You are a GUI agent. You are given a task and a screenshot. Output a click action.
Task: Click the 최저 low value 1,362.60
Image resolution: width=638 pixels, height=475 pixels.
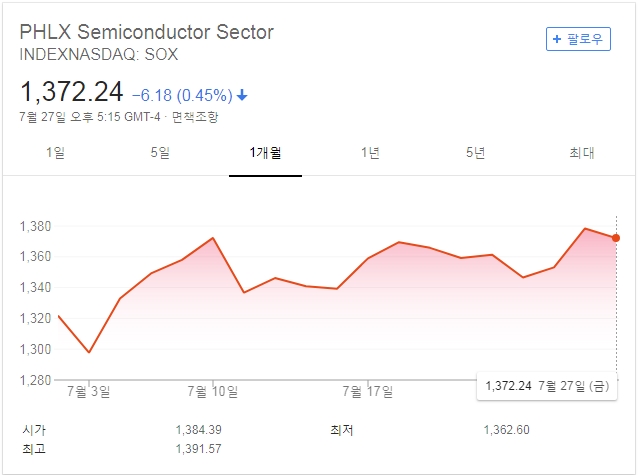click(x=507, y=430)
